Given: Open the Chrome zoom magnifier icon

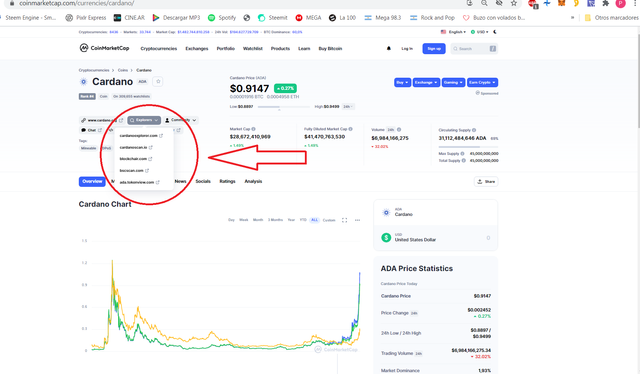Looking at the screenshot, I should tap(484, 3).
